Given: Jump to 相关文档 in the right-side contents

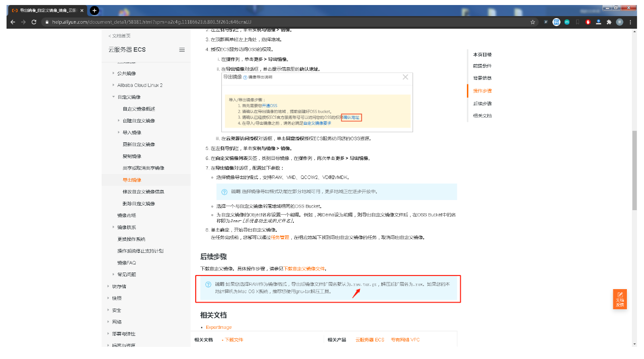Looking at the screenshot, I should click(482, 116).
